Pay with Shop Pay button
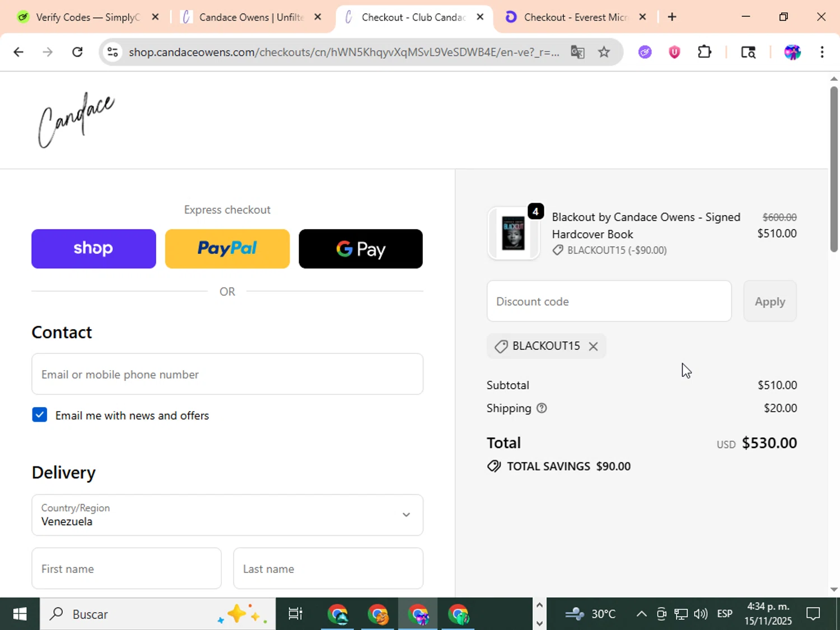The image size is (840, 630). [x=94, y=249]
